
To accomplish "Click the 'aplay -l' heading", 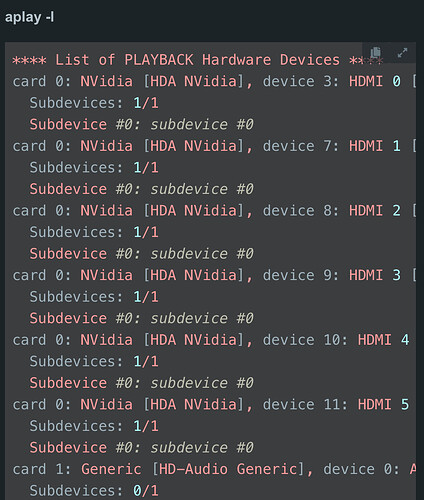I will 29,17.
